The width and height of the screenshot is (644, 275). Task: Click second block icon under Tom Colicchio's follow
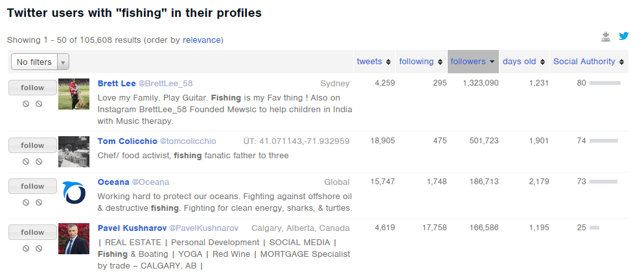click(39, 161)
